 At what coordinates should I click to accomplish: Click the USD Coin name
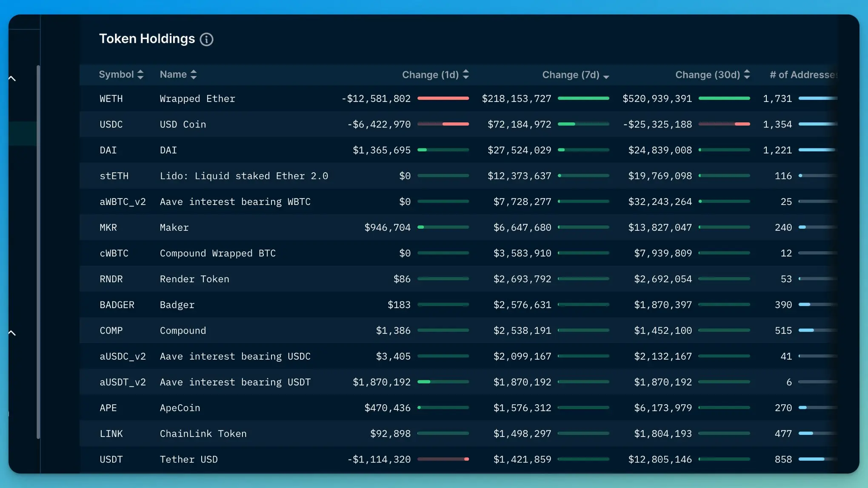click(183, 125)
